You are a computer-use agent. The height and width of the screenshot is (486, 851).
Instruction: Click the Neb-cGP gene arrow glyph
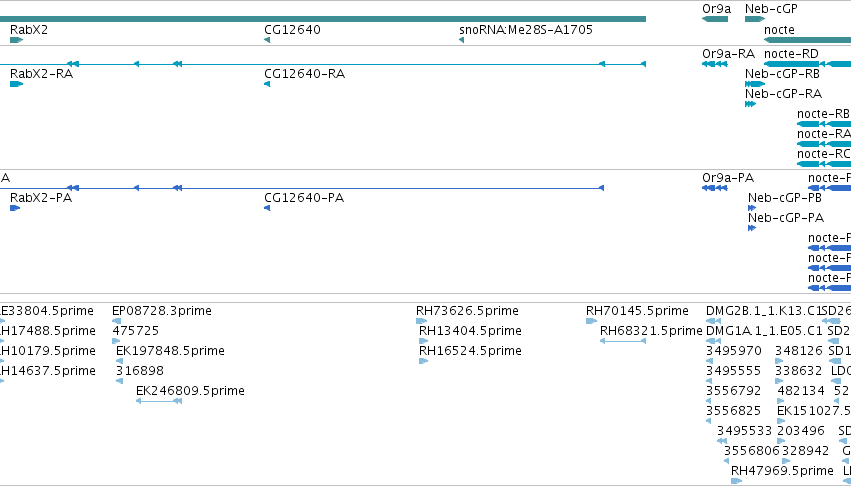click(x=755, y=19)
